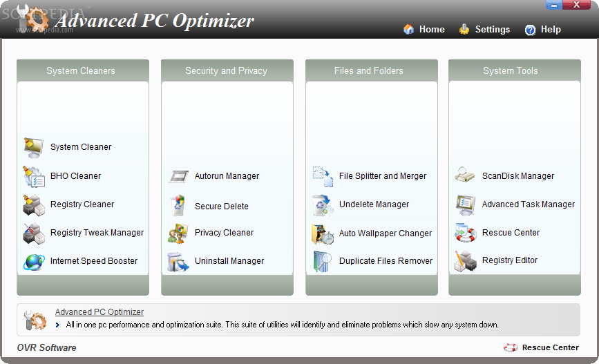Open Rescue Center label in System Tools
The width and height of the screenshot is (599, 364).
point(511,233)
